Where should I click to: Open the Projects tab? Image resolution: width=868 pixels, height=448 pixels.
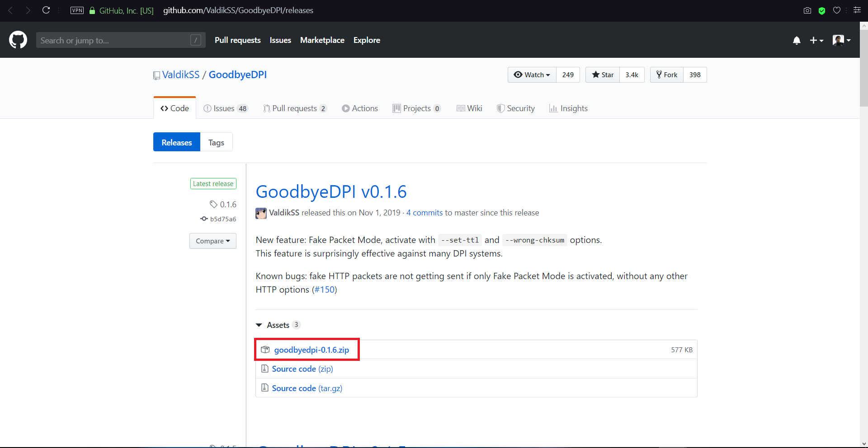417,108
